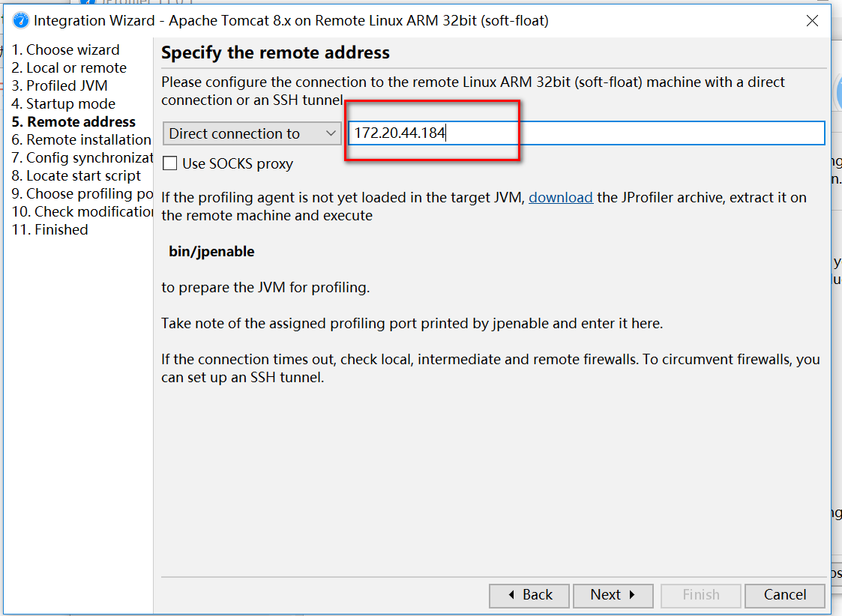Select step 7. Config synchronization

[82, 158]
